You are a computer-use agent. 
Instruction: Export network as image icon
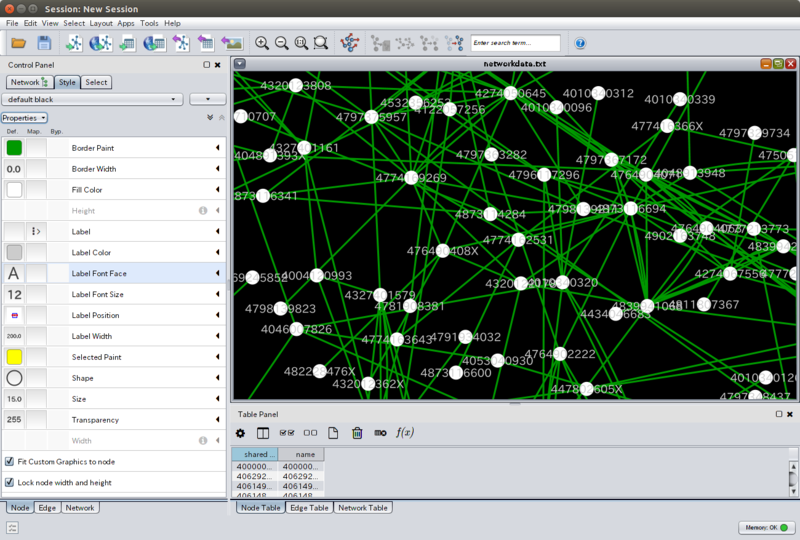pos(232,43)
